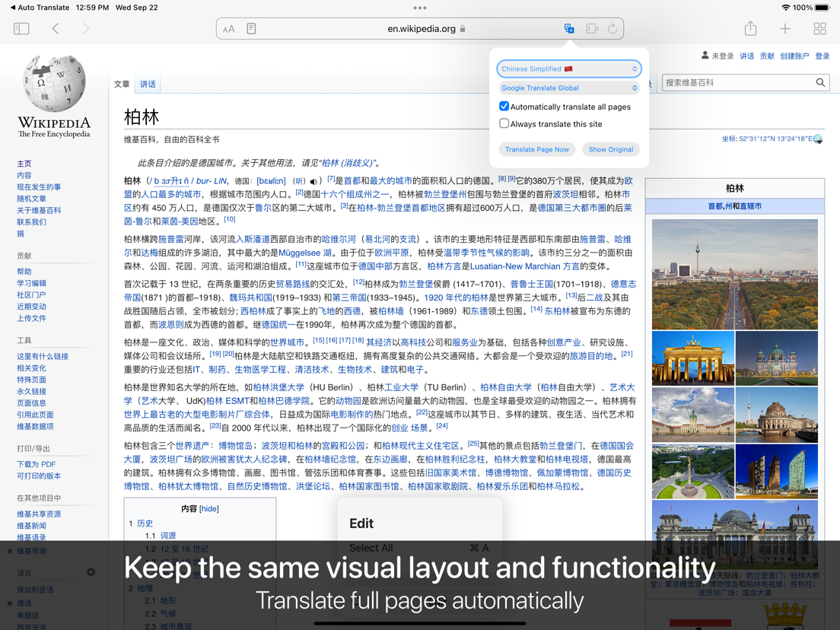840x630 pixels.
Task: Click the en.wikipedia.org address bar
Action: click(420, 28)
